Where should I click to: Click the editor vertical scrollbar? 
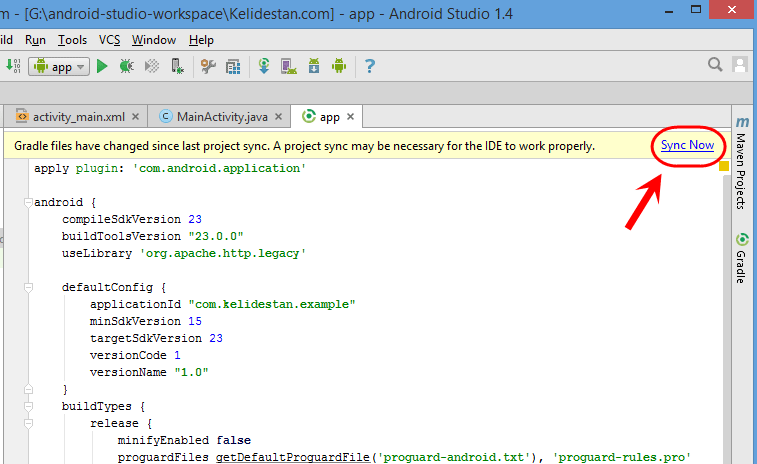pos(726,319)
